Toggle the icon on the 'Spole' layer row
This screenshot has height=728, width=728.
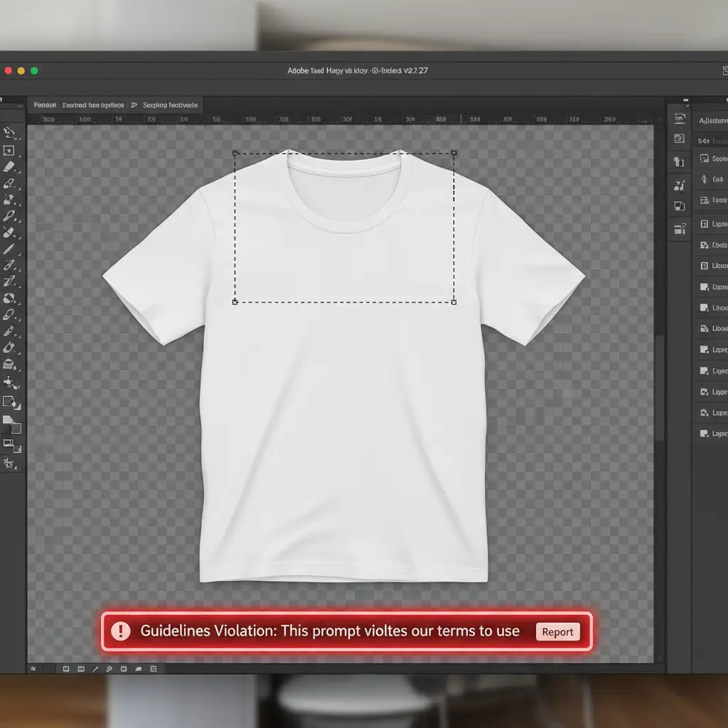[x=704, y=159]
